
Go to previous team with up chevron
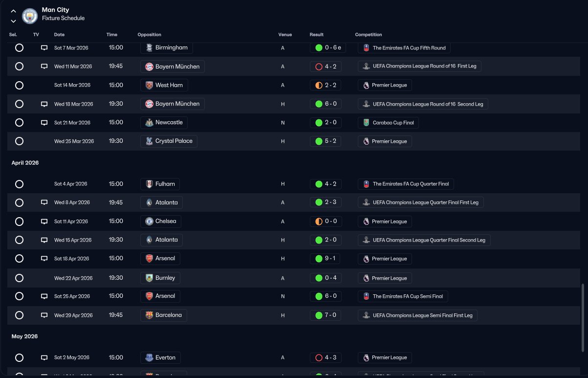(x=13, y=11)
